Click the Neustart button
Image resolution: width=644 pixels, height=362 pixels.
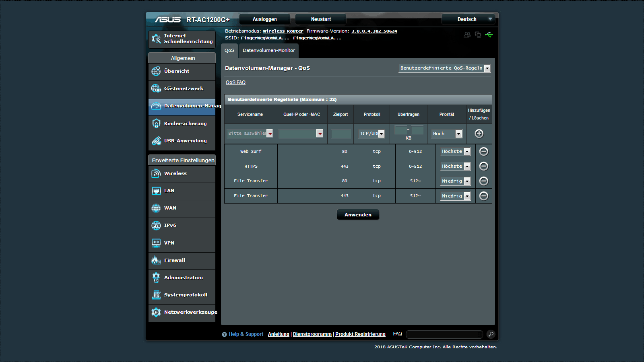pyautogui.click(x=321, y=19)
